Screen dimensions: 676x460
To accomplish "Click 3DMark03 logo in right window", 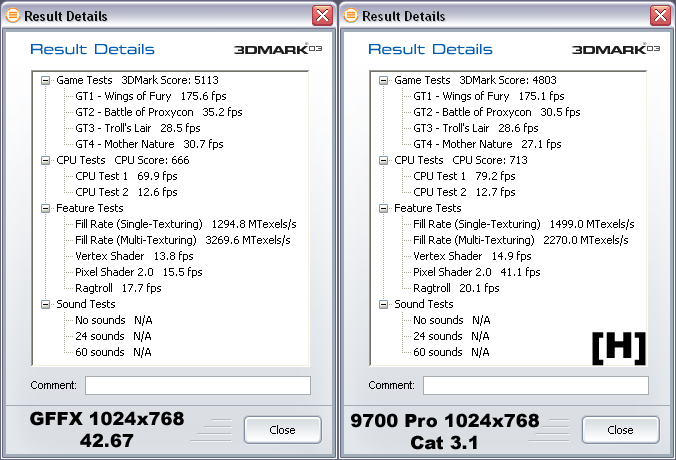I will click(x=616, y=49).
